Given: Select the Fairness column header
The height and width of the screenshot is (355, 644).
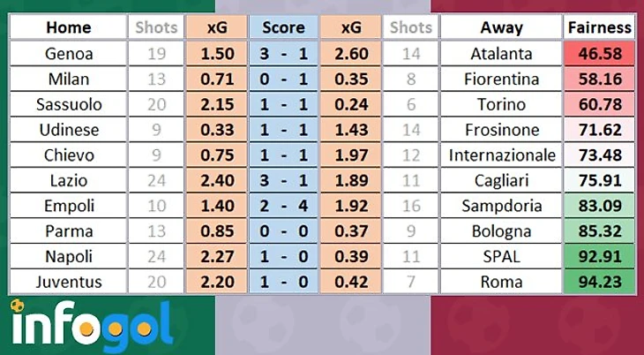Looking at the screenshot, I should click(599, 27).
